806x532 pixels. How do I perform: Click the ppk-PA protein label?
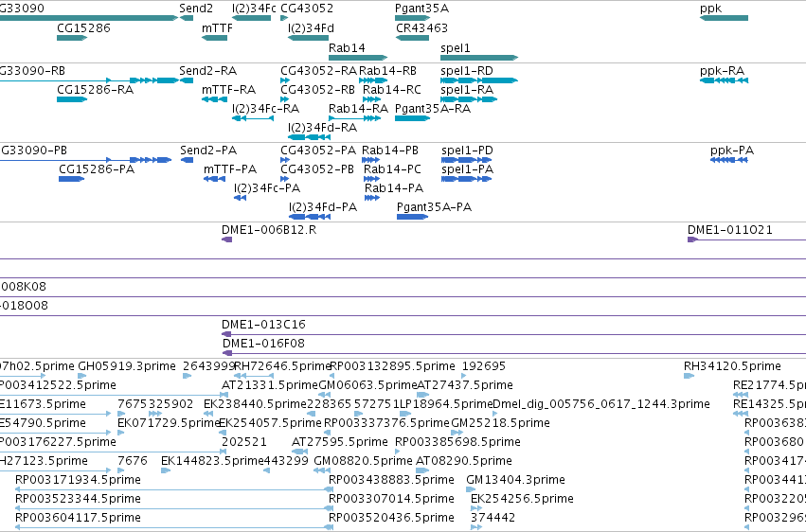[x=732, y=151]
